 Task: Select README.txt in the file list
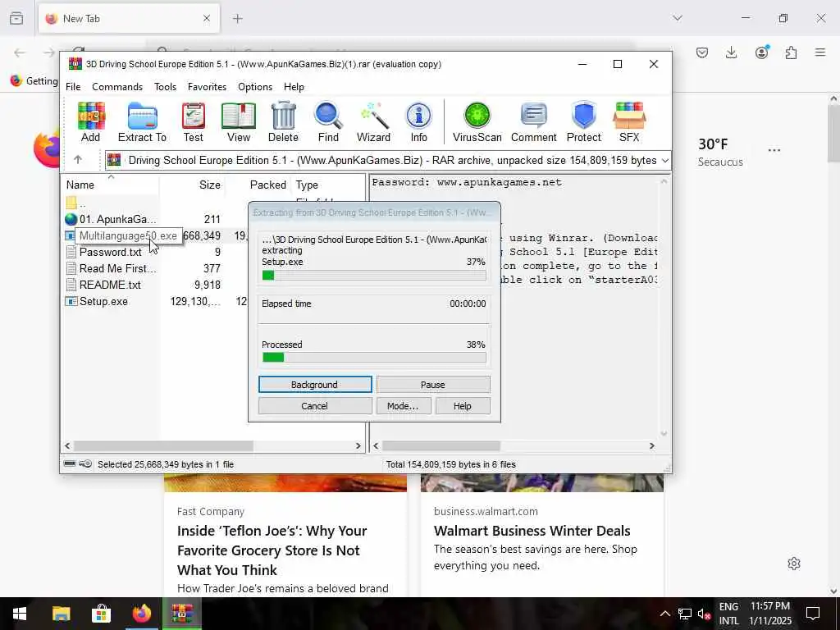(111, 285)
